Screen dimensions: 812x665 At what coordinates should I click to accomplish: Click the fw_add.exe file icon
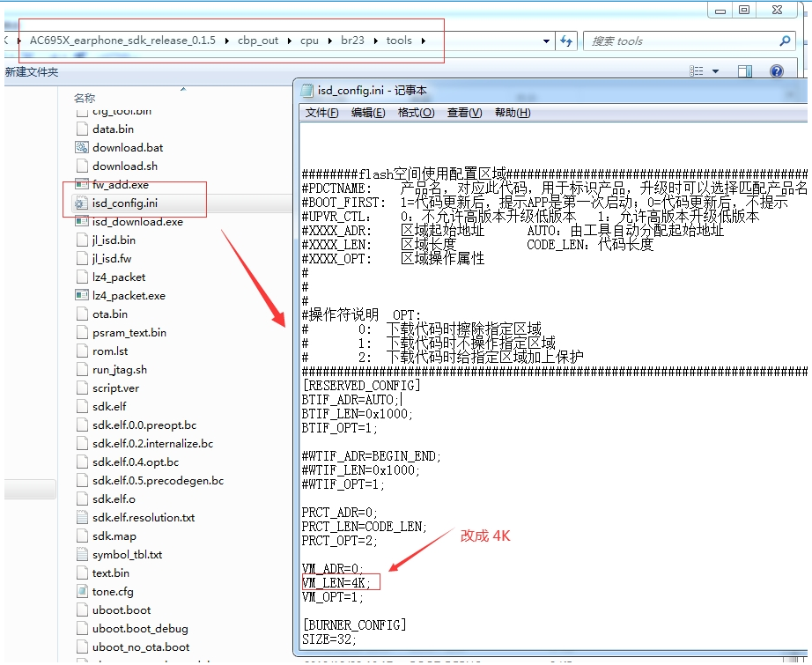click(81, 184)
